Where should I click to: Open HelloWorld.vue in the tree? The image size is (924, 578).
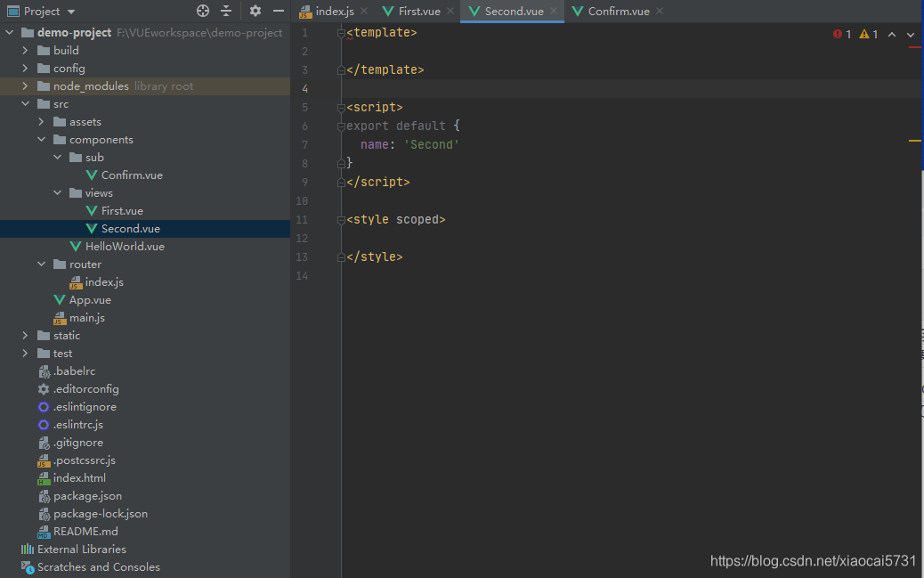coord(125,247)
